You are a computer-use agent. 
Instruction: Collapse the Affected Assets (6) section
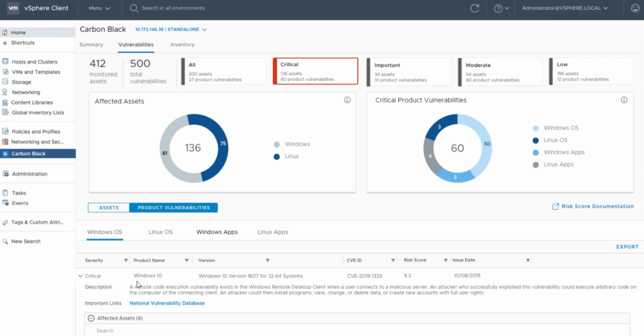91,318
